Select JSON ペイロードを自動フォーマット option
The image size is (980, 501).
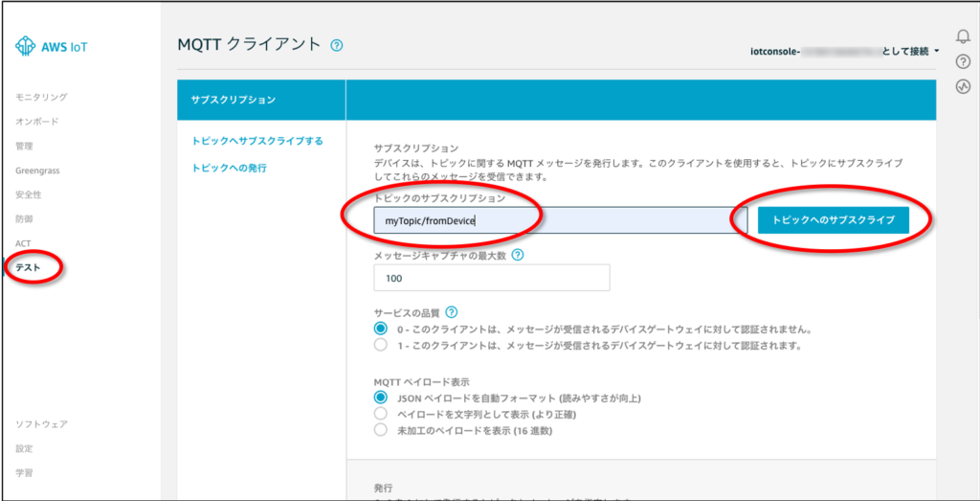pyautogui.click(x=382, y=398)
